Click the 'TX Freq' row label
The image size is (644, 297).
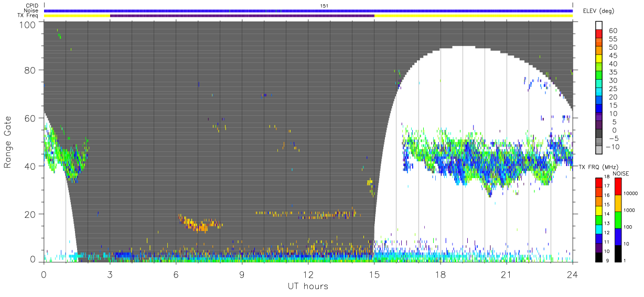[x=29, y=16]
